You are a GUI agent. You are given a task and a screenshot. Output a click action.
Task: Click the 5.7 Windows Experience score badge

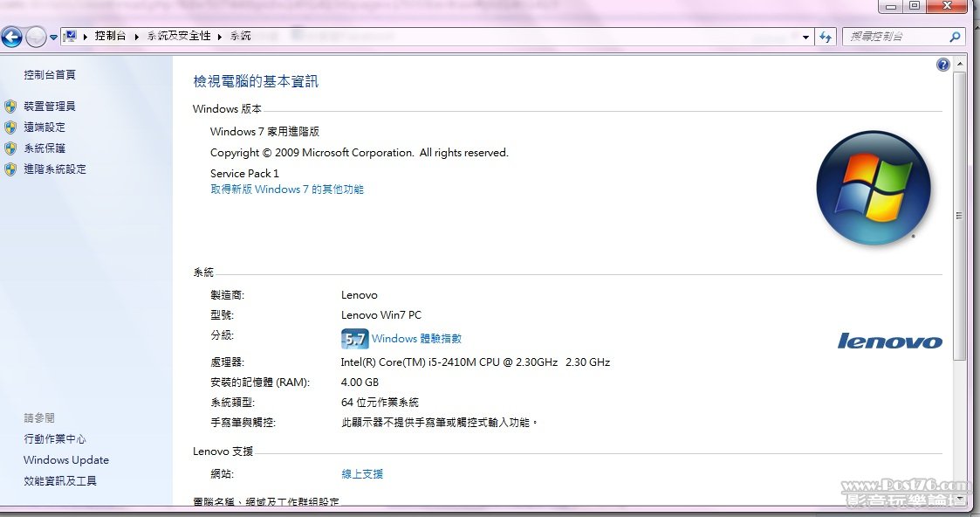pos(354,339)
